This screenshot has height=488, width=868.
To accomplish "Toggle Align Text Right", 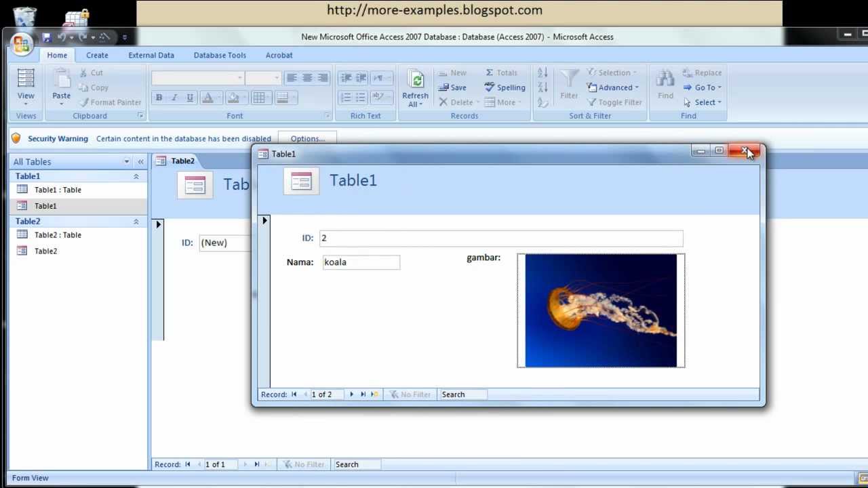I will click(323, 78).
